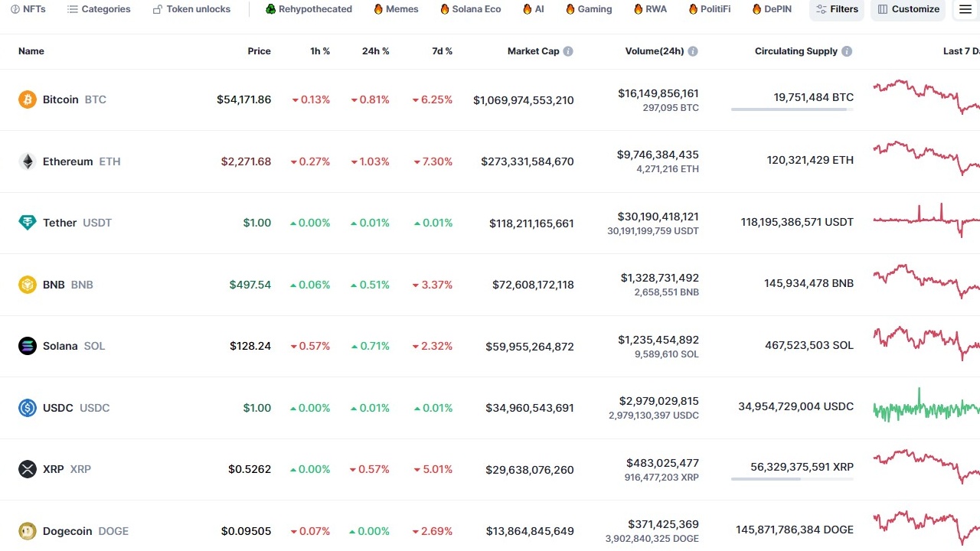Open the Filters button
Image resolution: width=980 pixels, height=551 pixels.
click(x=837, y=9)
